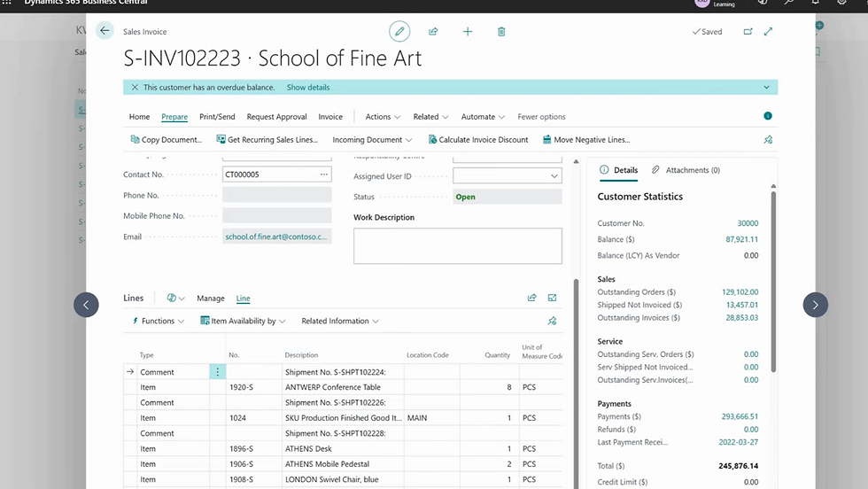This screenshot has width=868, height=489.
Task: Select item number 1896-S cell
Action: (x=254, y=448)
